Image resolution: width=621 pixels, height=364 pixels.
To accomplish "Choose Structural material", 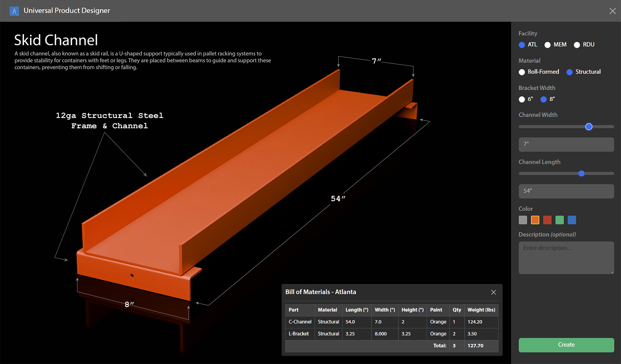I will coord(583,72).
